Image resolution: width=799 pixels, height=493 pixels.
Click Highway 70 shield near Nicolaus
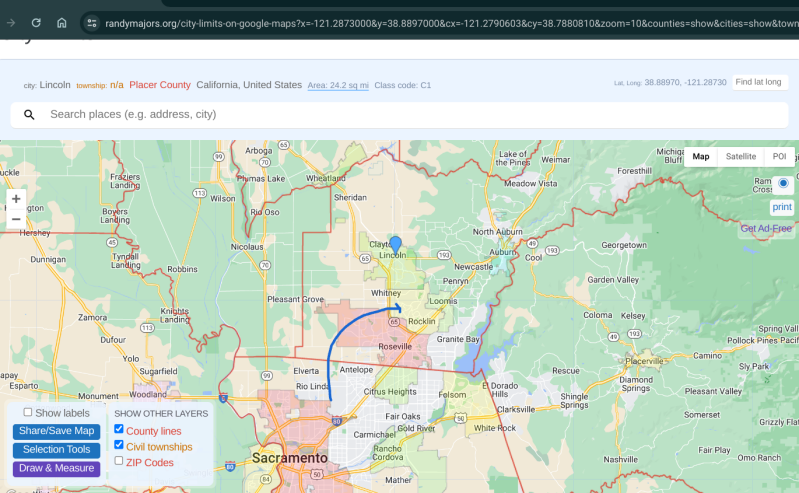click(264, 265)
